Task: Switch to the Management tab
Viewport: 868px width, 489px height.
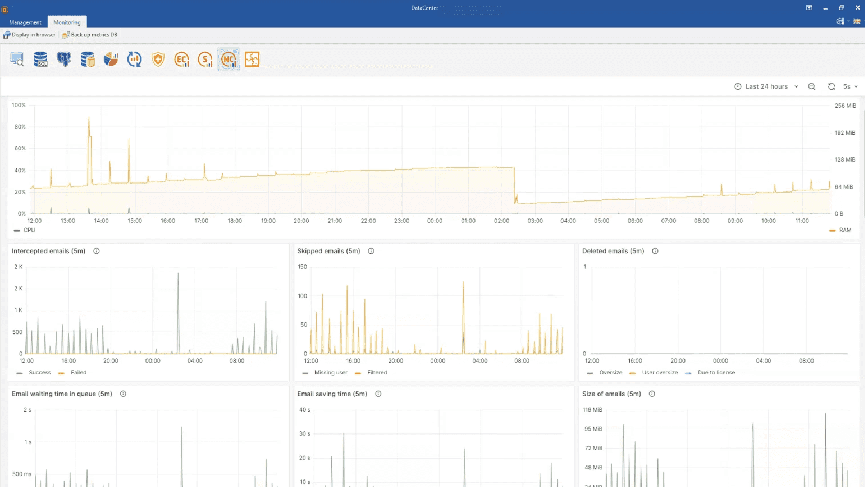Action: click(x=25, y=22)
